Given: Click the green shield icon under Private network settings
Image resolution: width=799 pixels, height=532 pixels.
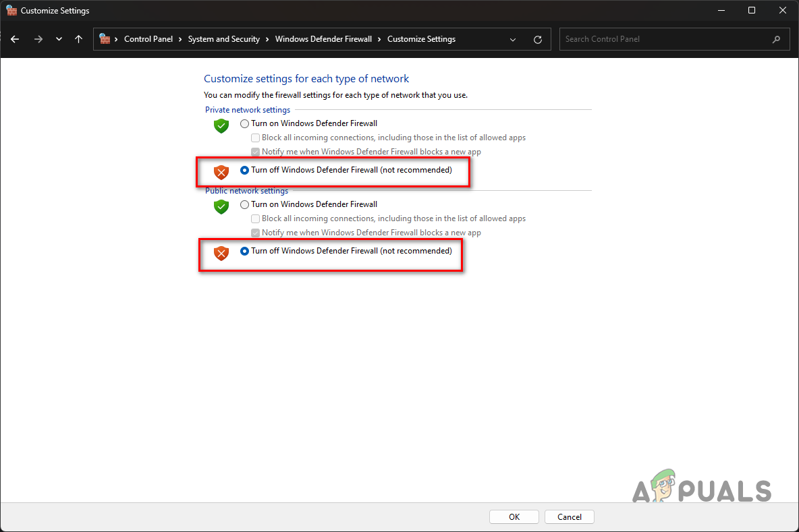Looking at the screenshot, I should point(221,125).
